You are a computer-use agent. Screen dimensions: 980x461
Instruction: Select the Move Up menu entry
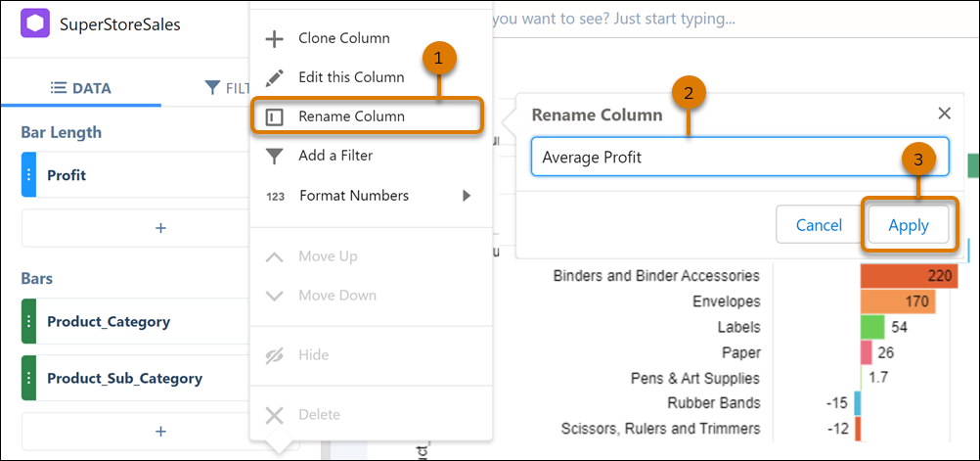[x=328, y=256]
